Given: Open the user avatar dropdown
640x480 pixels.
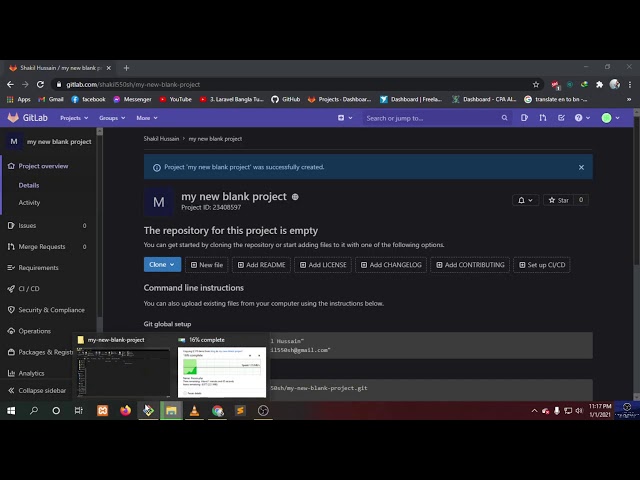Looking at the screenshot, I should coord(610,118).
